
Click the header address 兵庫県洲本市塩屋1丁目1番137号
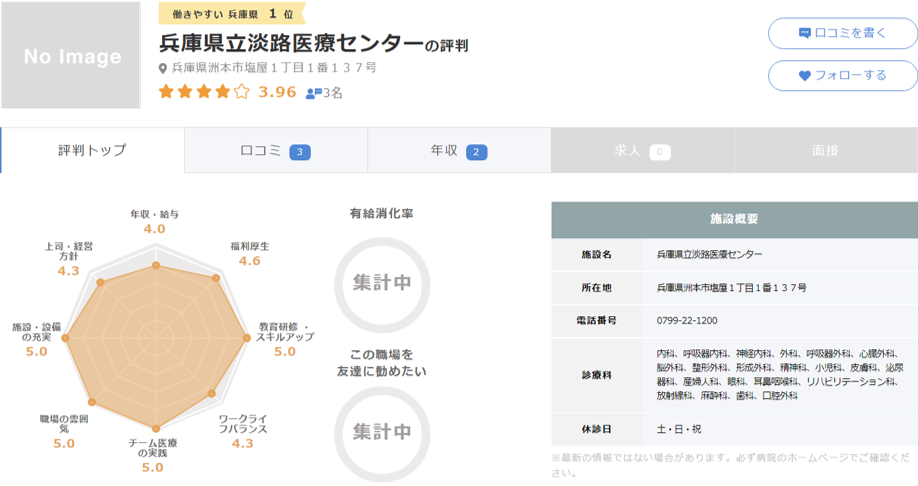pyautogui.click(x=274, y=68)
